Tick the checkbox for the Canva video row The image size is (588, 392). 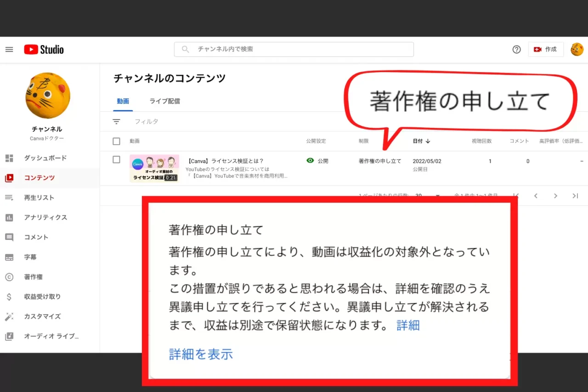[116, 159]
